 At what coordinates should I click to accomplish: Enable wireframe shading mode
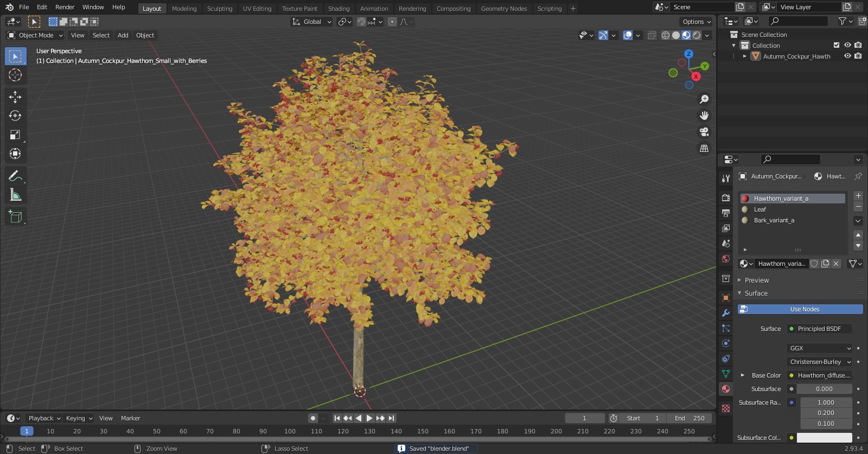pos(665,35)
